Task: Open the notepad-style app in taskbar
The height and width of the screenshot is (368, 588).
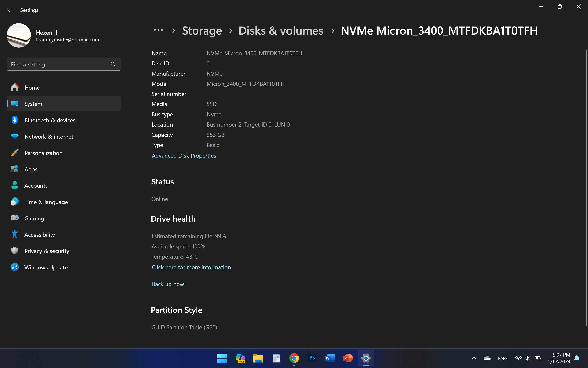Action: [276, 358]
